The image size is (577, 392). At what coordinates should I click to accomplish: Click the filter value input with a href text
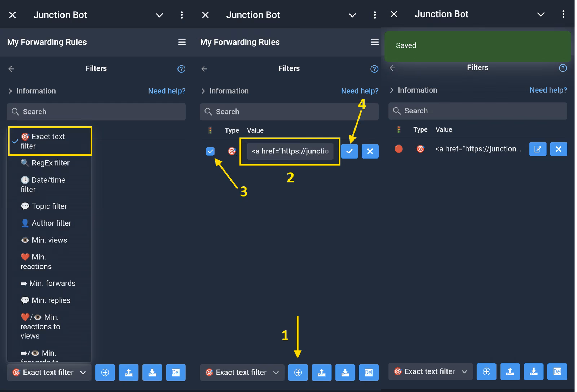(290, 151)
